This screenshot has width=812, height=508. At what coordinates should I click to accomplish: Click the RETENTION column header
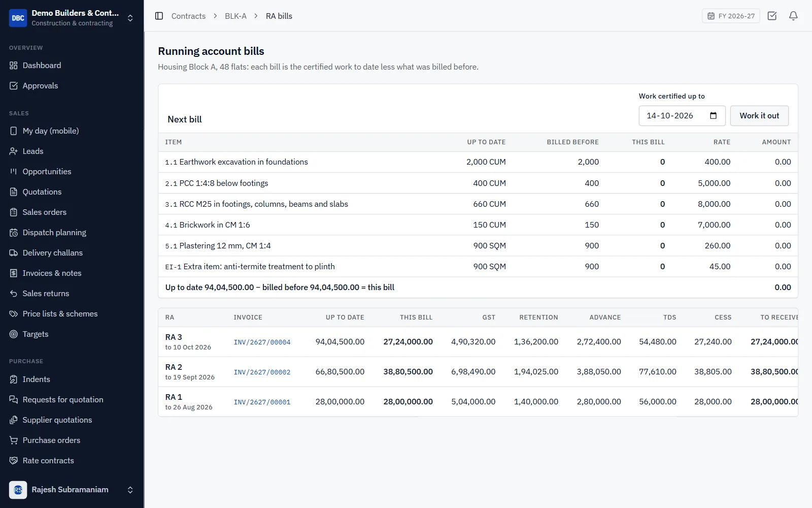[538, 317]
